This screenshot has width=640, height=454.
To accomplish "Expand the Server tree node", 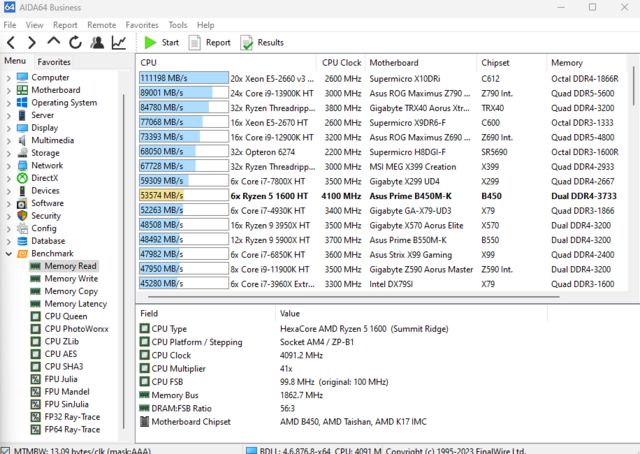I will point(9,116).
